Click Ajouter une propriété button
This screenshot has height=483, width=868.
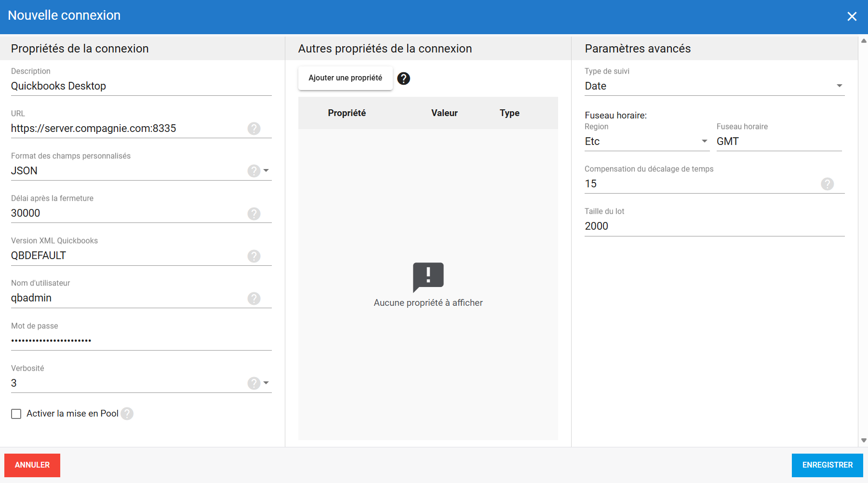click(x=346, y=78)
